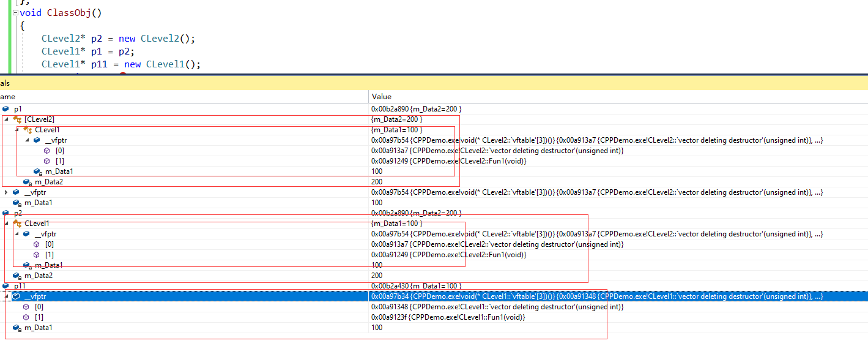
Task: Collapse the __vfptr node under p2's CLevel1
Action: (x=17, y=234)
